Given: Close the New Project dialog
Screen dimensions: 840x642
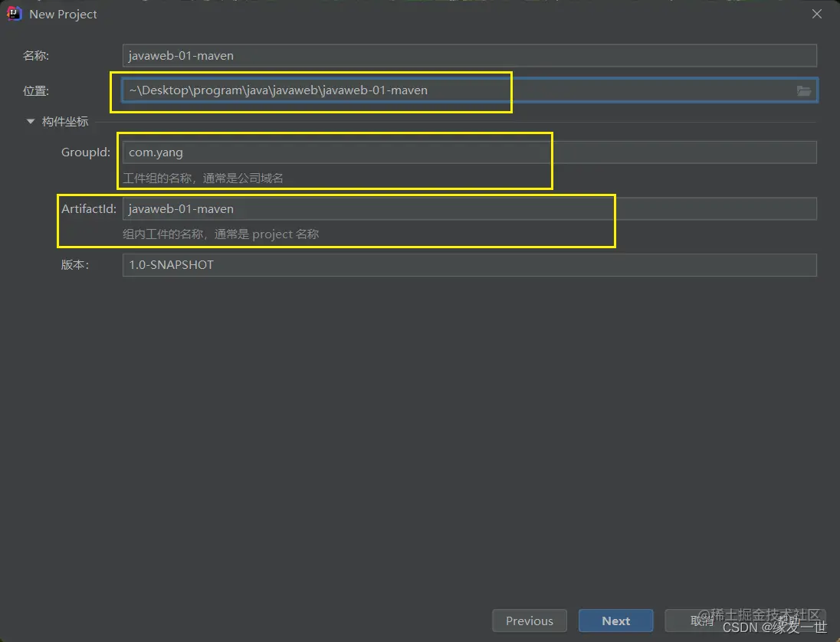Looking at the screenshot, I should click(816, 14).
